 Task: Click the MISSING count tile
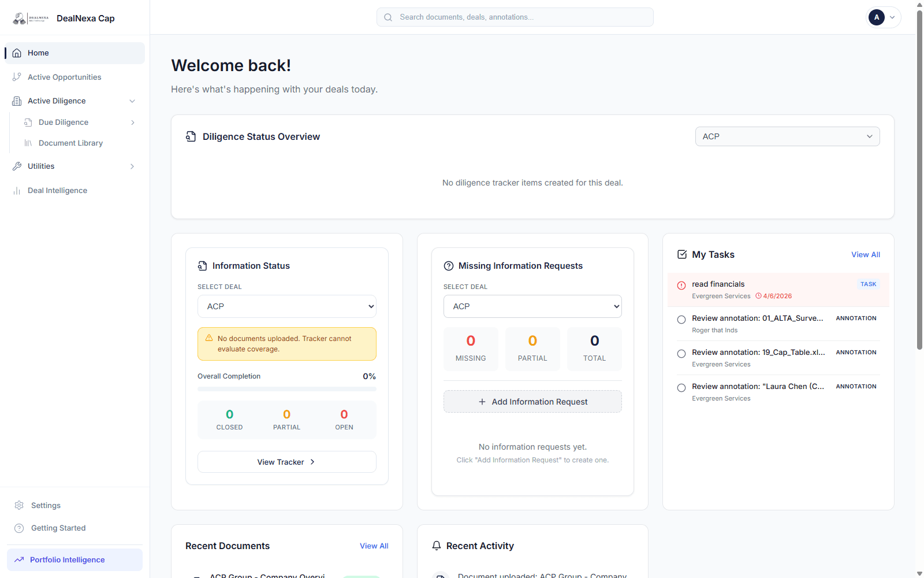point(471,349)
